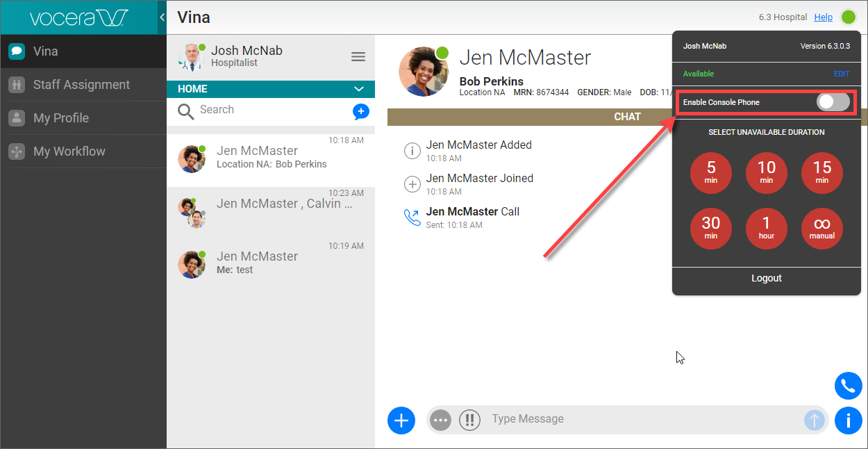Expand the HOME dropdown chevron

click(x=359, y=89)
